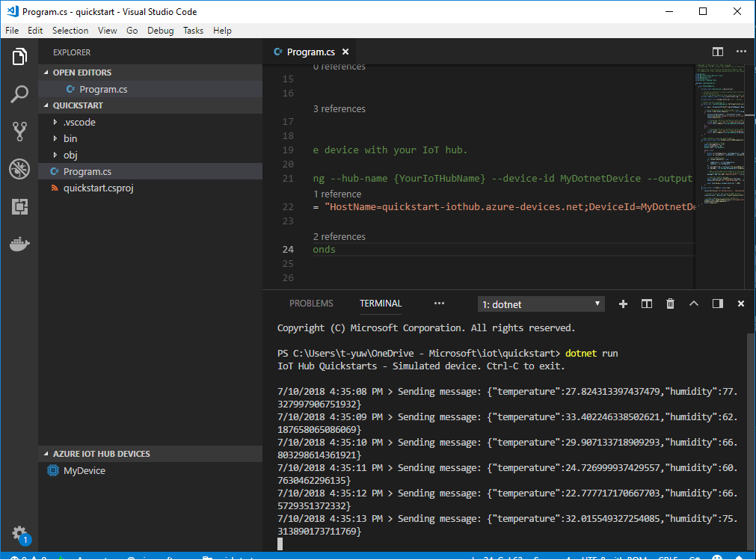Show more panel tabs via ellipsis
The image size is (756, 560).
pyautogui.click(x=439, y=303)
